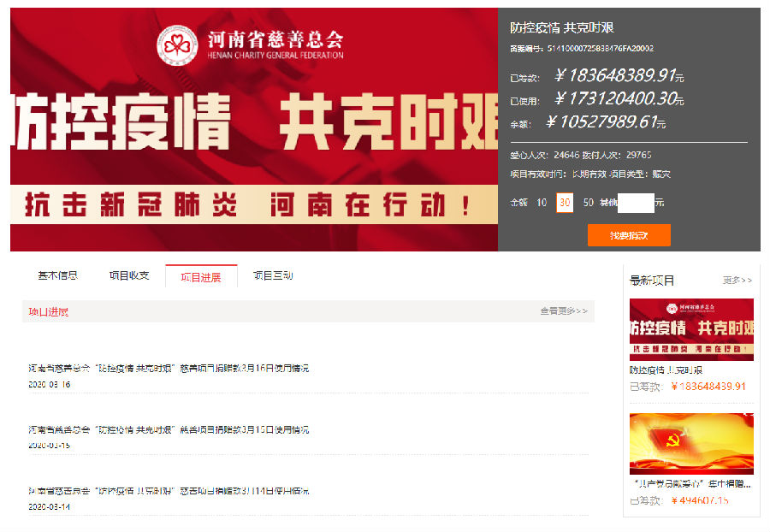The image size is (770, 532).
Task: Click the Henan Charity Federation logo emblem
Action: pos(177,45)
